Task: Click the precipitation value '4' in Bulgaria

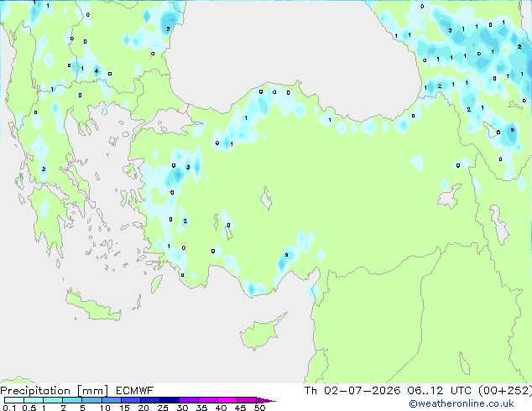Action: pos(96,70)
